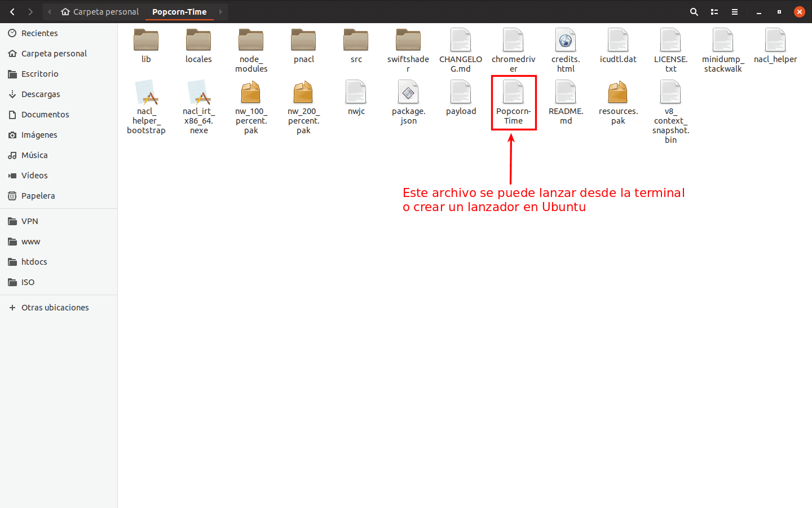The height and width of the screenshot is (508, 812).
Task: Click Otras ubicaciones
Action: pyautogui.click(x=59, y=308)
